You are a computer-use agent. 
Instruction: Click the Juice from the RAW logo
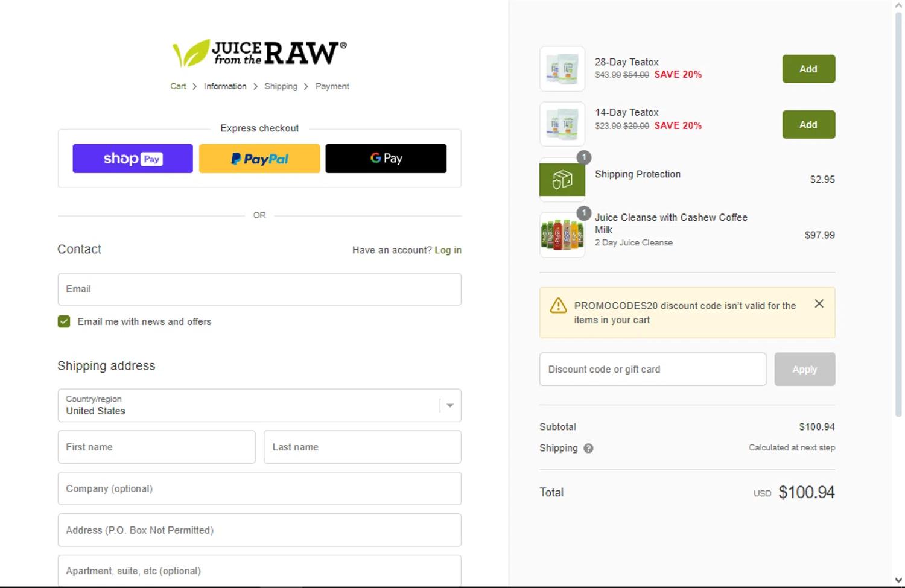click(x=259, y=53)
